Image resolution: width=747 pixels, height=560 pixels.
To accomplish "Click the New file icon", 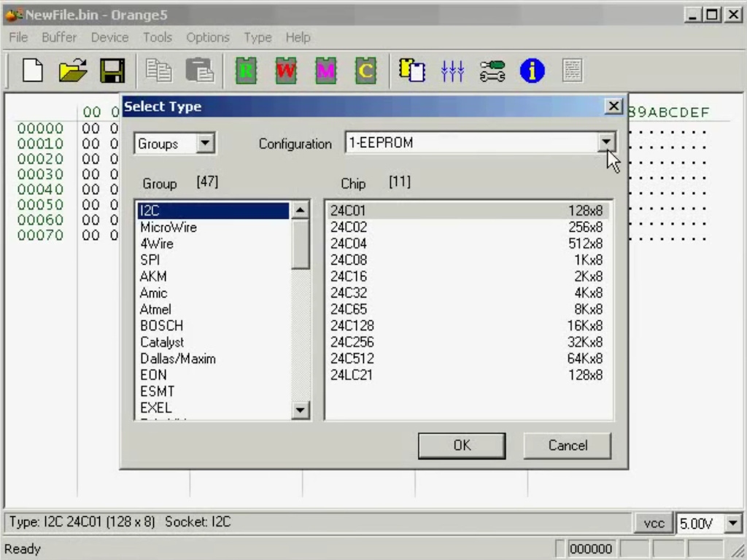I will click(32, 71).
